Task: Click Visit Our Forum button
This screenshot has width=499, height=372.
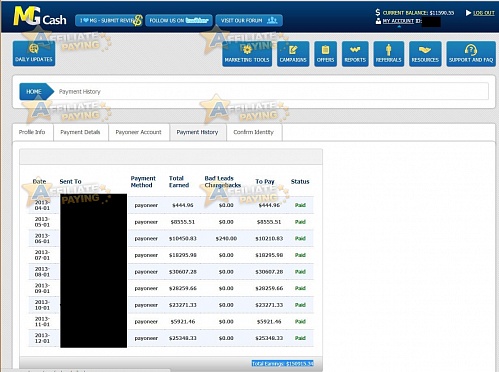Action: coord(249,20)
